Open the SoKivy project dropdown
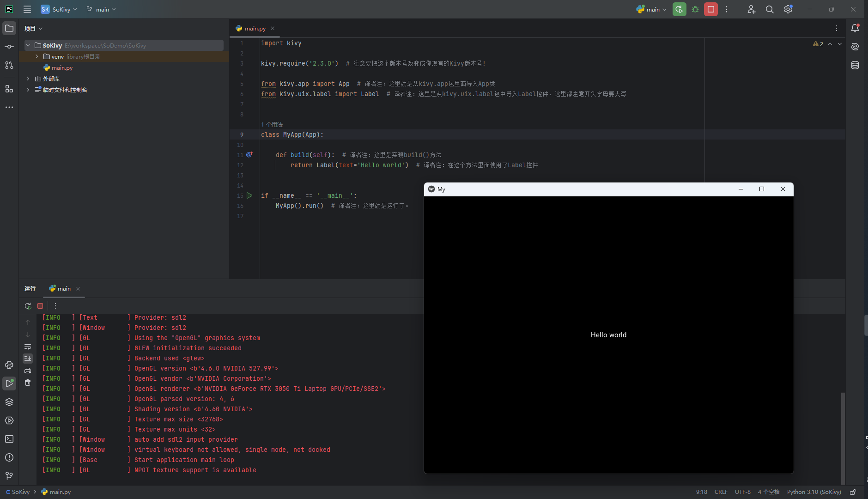 click(x=59, y=9)
